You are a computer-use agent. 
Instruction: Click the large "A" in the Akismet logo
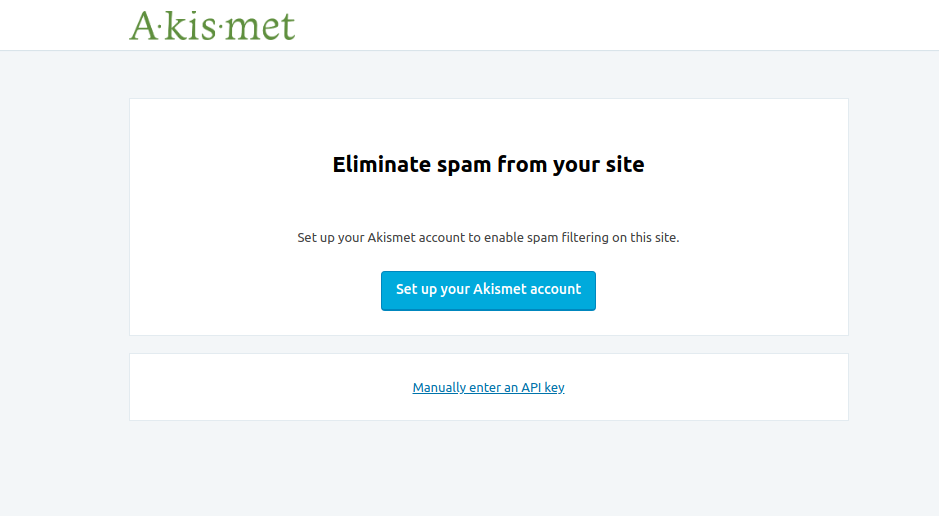pyautogui.click(x=143, y=25)
